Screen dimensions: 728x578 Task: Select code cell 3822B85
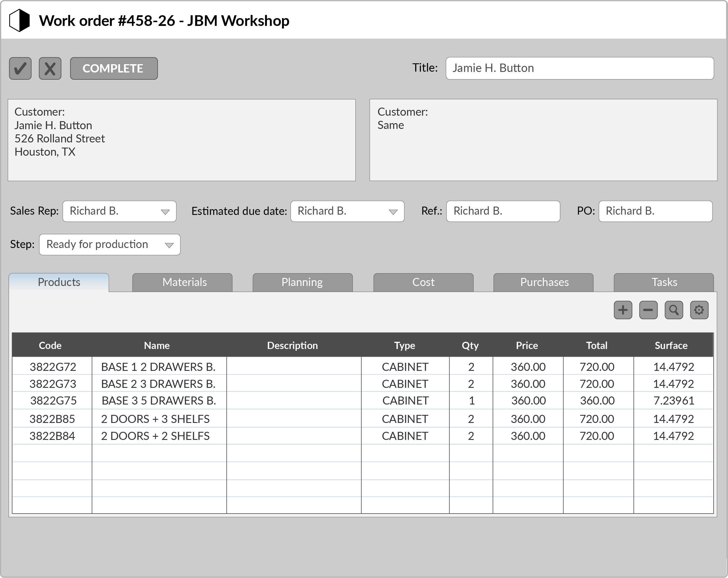(52, 419)
